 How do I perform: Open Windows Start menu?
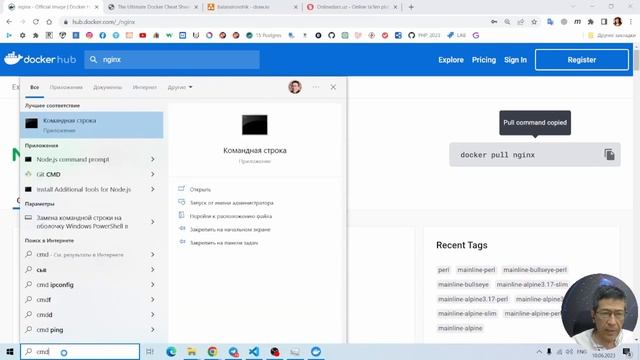point(10,351)
